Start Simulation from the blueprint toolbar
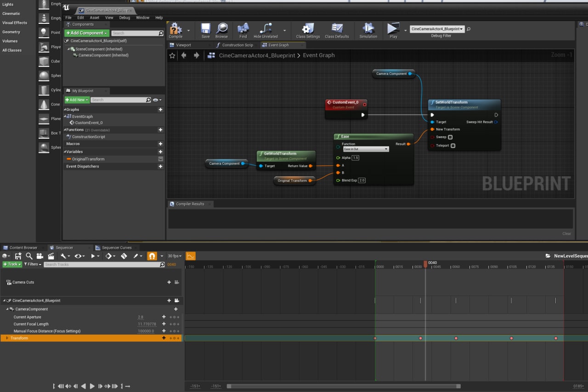Screen dimensions: 588x392 click(x=368, y=31)
